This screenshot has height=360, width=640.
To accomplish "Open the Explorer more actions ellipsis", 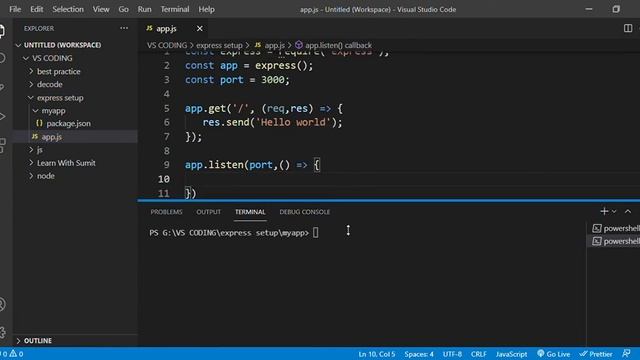I will click(124, 28).
